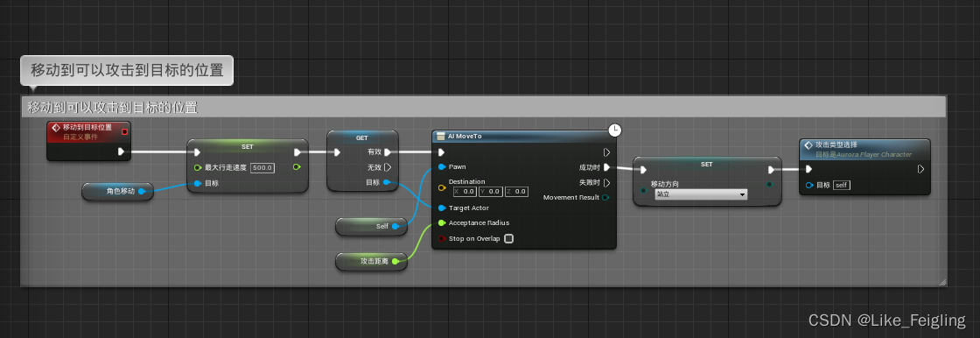Select the GET node header
980x338 pixels.
tap(362, 137)
